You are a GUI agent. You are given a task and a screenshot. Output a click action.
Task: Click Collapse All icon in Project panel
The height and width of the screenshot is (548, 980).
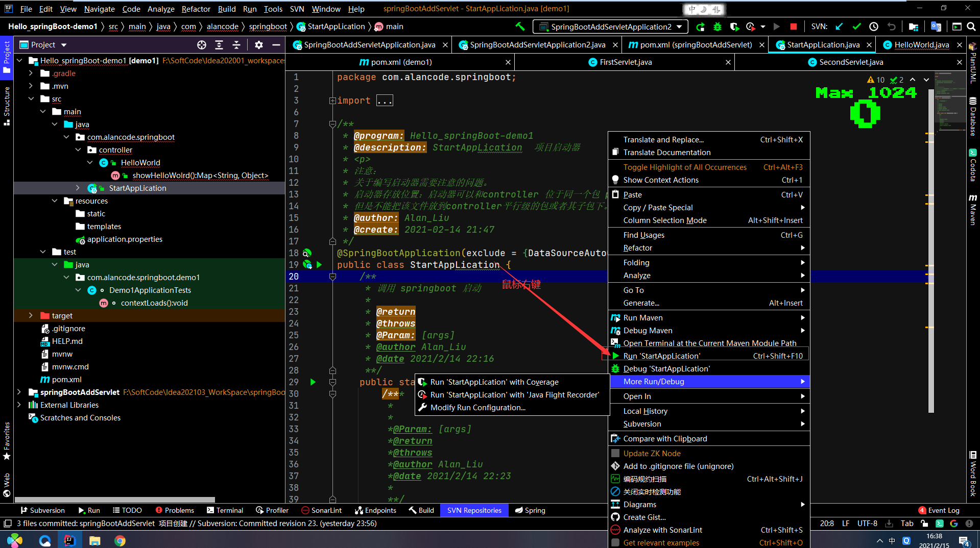point(236,45)
